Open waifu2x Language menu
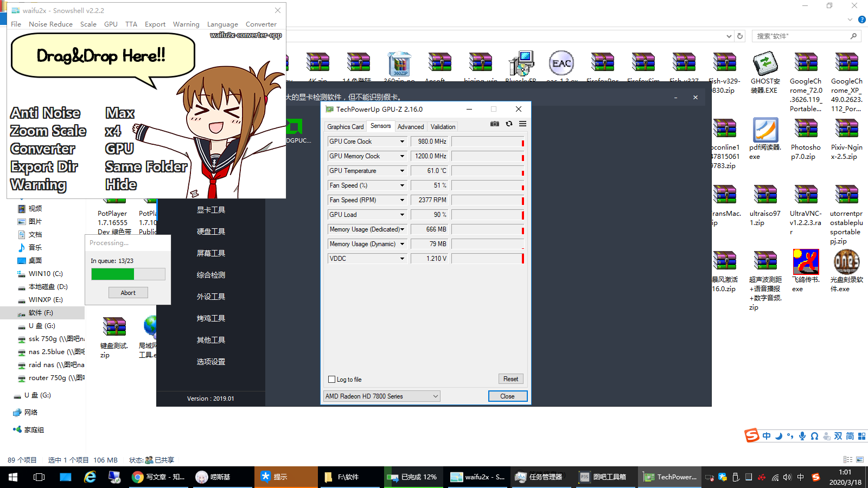 point(222,24)
